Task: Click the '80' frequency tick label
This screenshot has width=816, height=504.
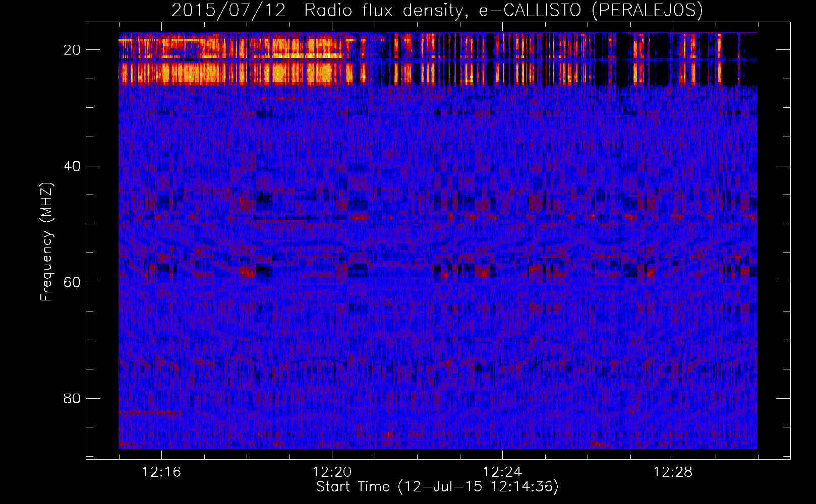Action: 72,398
